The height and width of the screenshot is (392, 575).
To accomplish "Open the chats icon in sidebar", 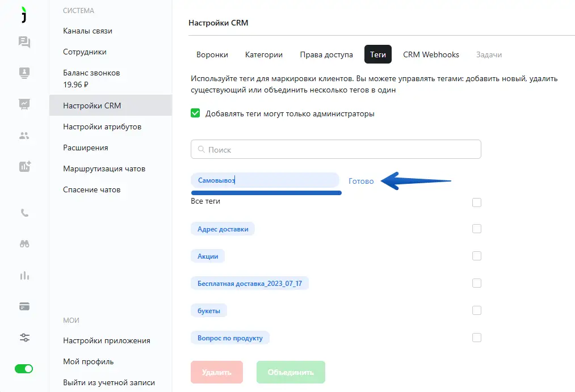I will (24, 42).
